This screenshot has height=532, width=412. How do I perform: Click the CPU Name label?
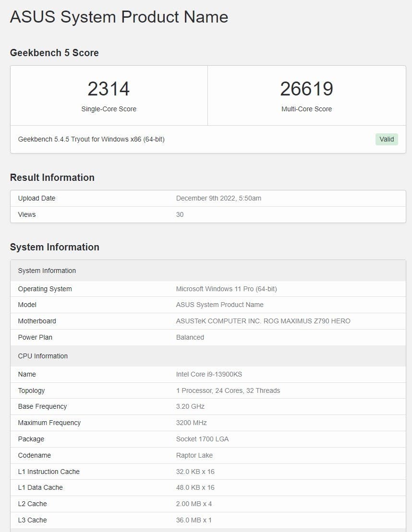coord(27,374)
